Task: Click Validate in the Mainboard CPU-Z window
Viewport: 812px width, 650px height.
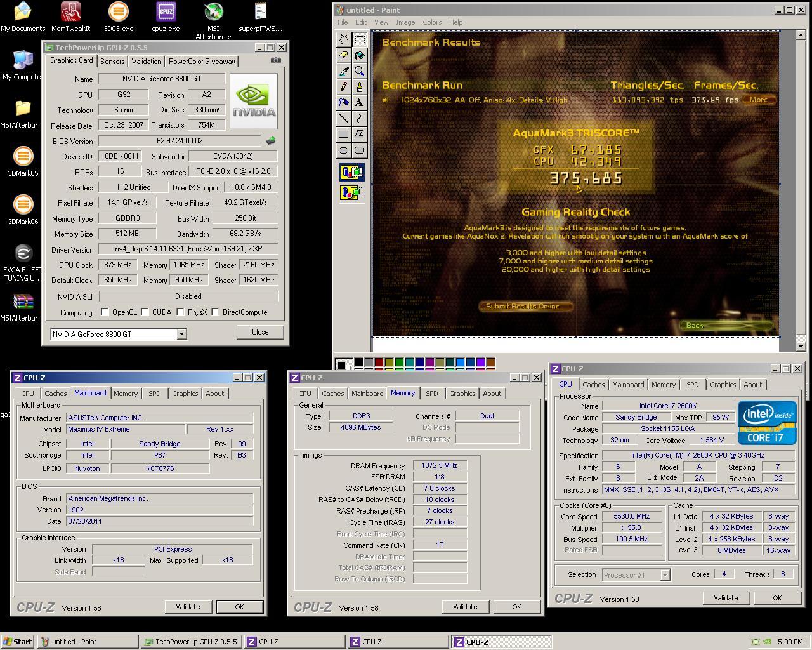Action: 188,607
